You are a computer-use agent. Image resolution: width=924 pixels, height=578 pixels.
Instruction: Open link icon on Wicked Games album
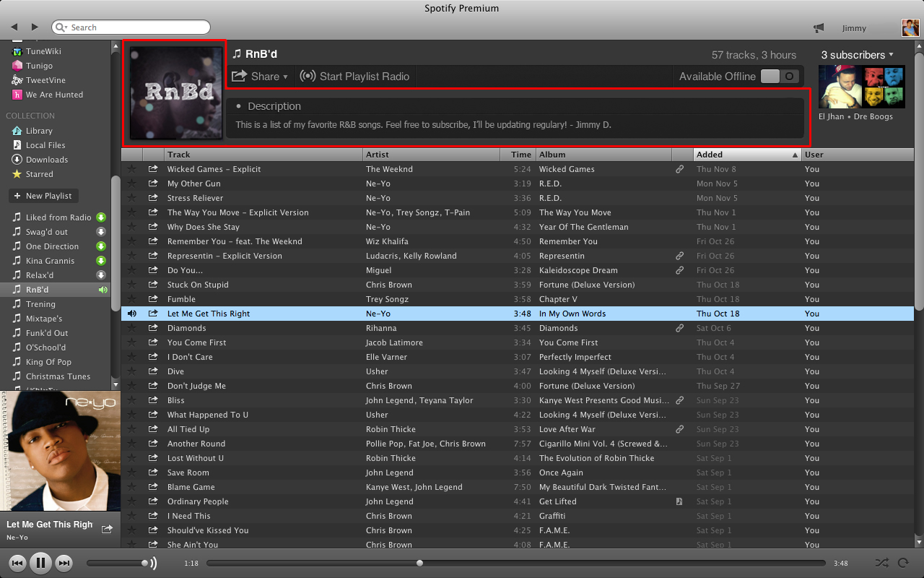click(679, 169)
